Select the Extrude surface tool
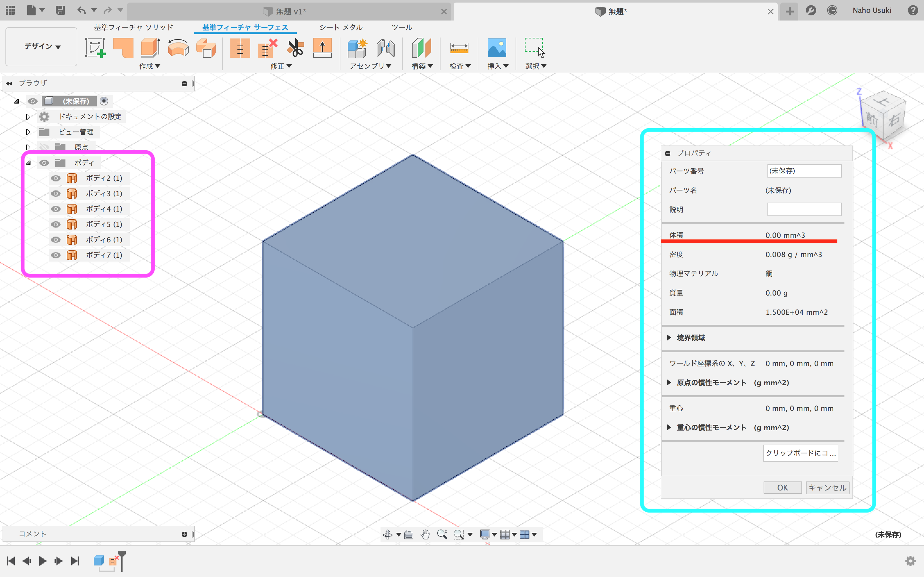The width and height of the screenshot is (924, 577). (150, 48)
